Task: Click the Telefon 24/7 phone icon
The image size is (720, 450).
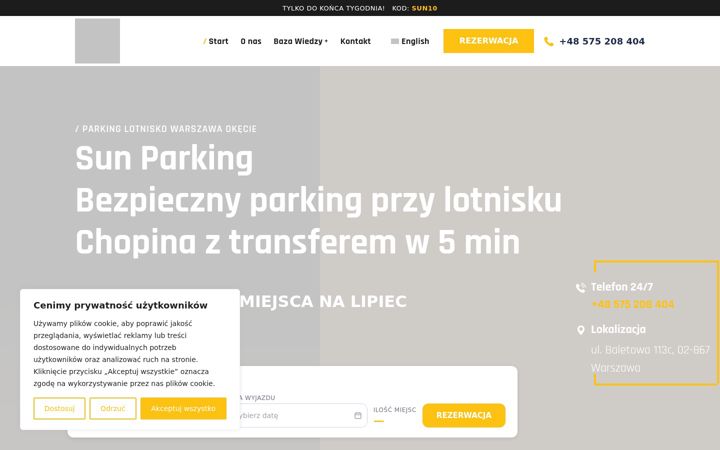Action: coord(581,287)
